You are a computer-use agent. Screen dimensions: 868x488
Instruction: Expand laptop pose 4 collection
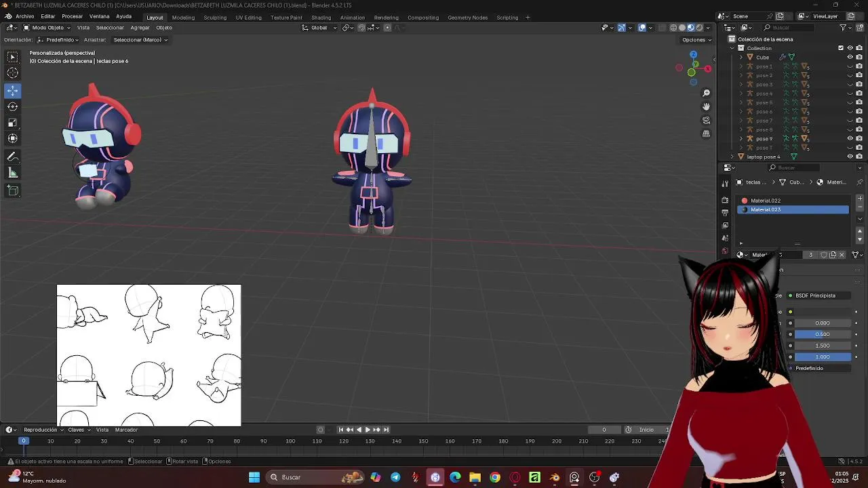click(x=732, y=157)
